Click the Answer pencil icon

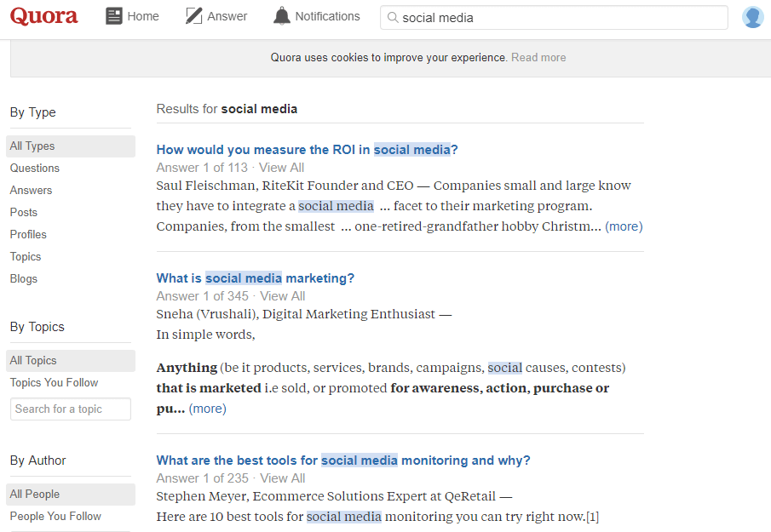(x=193, y=16)
